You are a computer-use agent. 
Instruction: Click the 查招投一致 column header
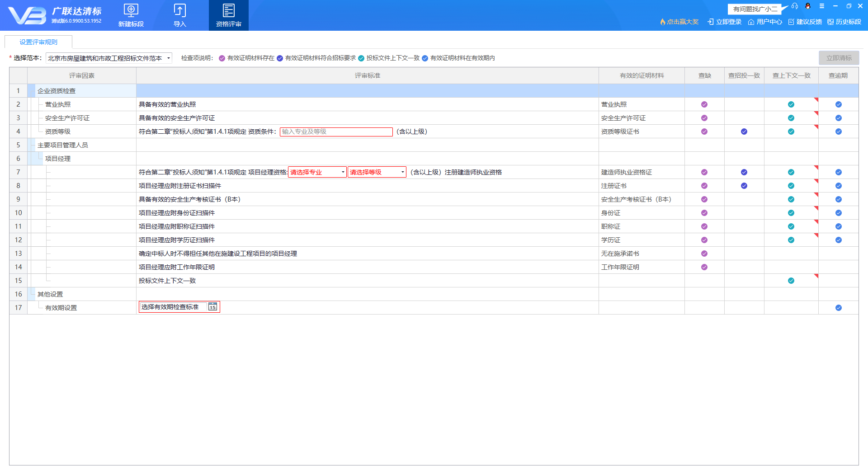tap(744, 75)
